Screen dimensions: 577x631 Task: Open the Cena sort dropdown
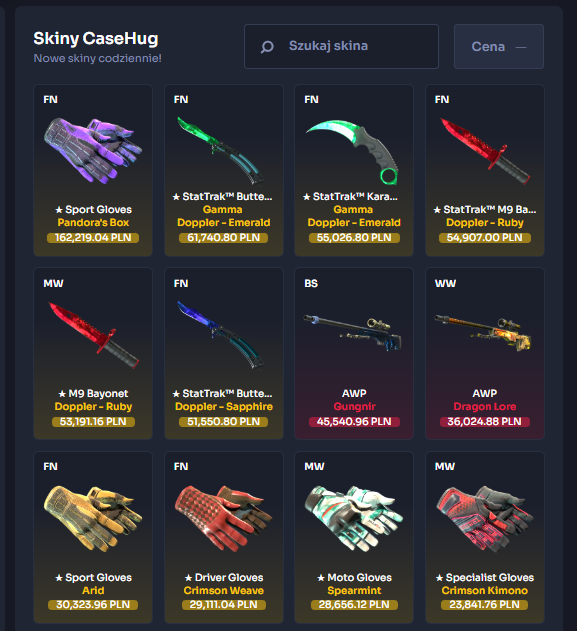coord(499,46)
